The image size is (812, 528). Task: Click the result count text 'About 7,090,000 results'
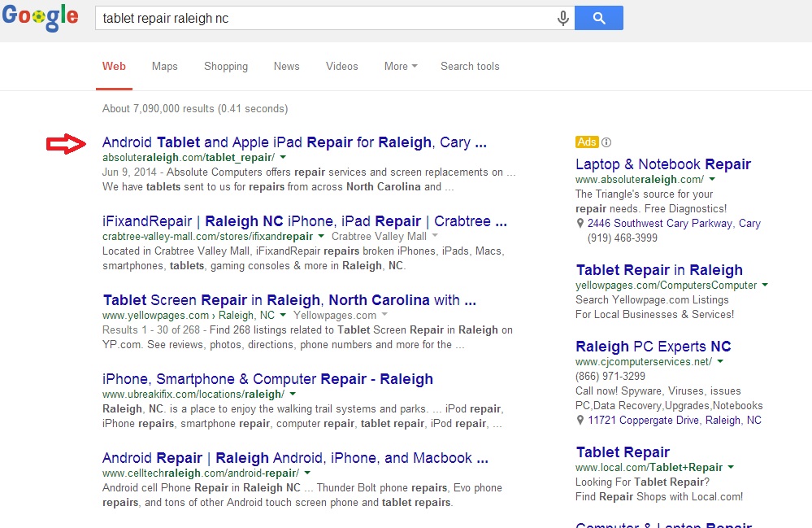(158, 109)
